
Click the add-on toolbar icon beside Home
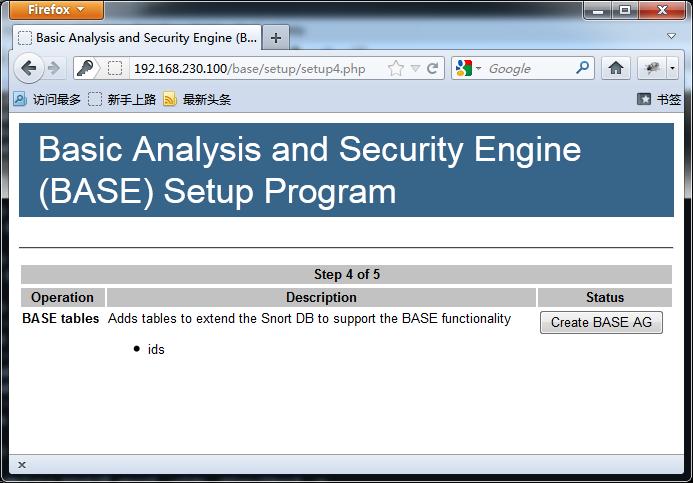point(652,68)
